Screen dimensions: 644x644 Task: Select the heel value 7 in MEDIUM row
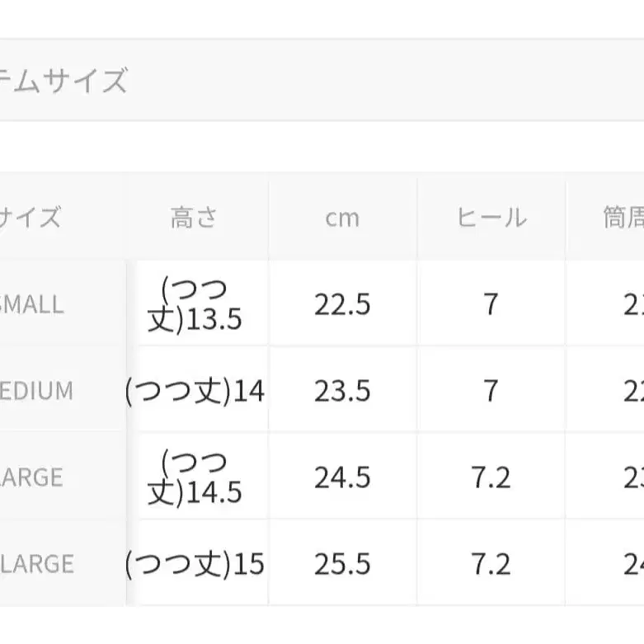pos(491,390)
